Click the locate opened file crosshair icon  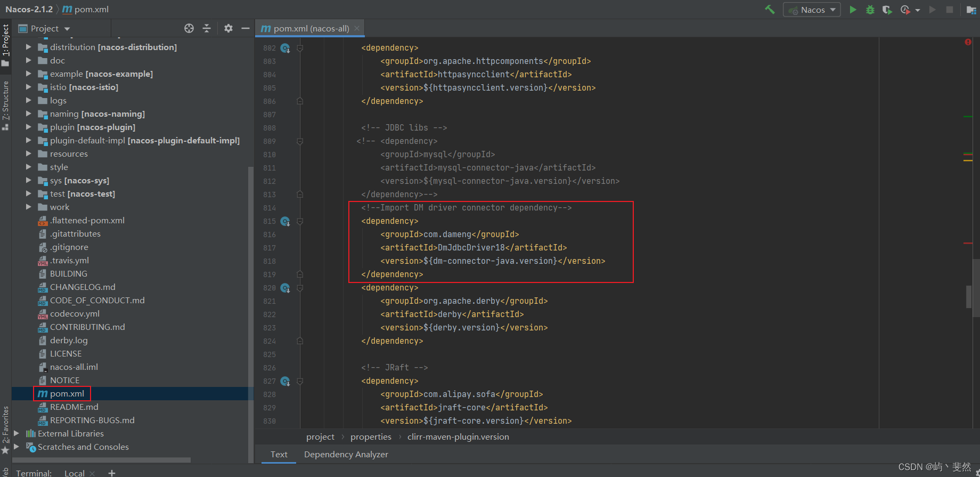click(189, 28)
